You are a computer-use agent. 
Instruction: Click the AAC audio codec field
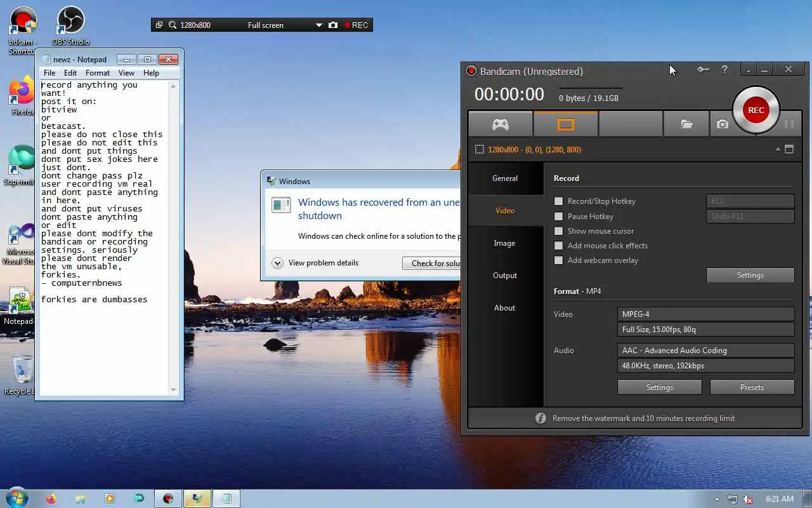[x=706, y=351]
